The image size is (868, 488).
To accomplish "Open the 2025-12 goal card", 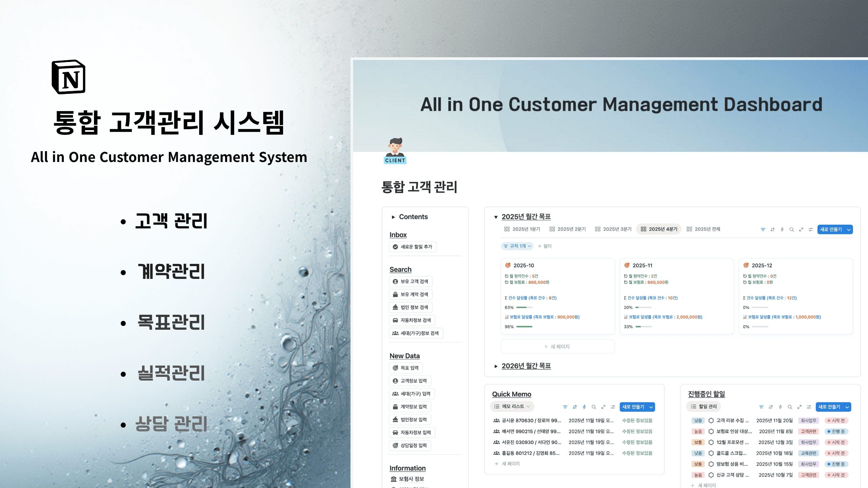I will point(795,296).
